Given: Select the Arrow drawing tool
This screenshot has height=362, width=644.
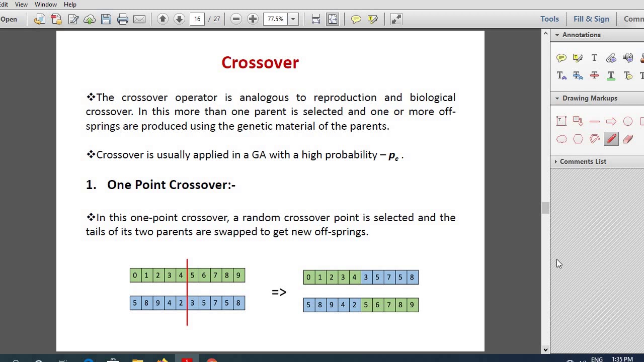Looking at the screenshot, I should [611, 122].
